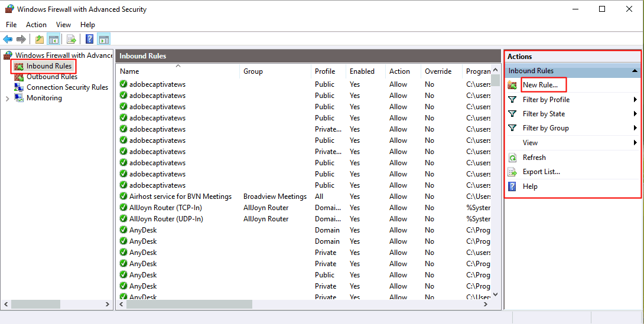The height and width of the screenshot is (324, 644).
Task: Open the Filter by Profile submenu arrow
Action: click(635, 100)
